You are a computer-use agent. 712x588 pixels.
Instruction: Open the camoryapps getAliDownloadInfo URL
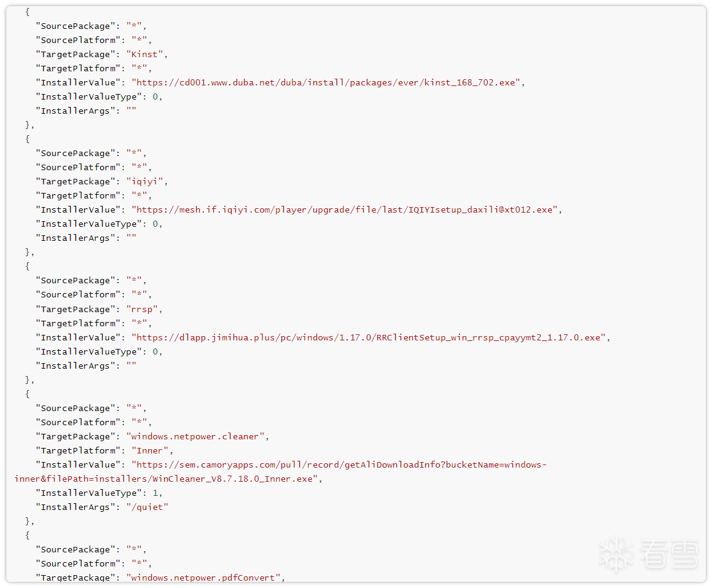coord(340,465)
